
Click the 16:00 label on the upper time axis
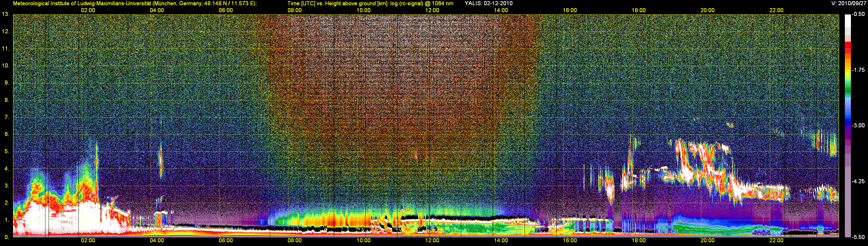570,10
